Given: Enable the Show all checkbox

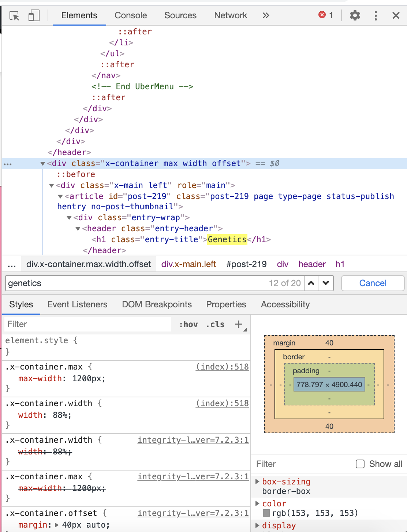Looking at the screenshot, I should click(360, 464).
